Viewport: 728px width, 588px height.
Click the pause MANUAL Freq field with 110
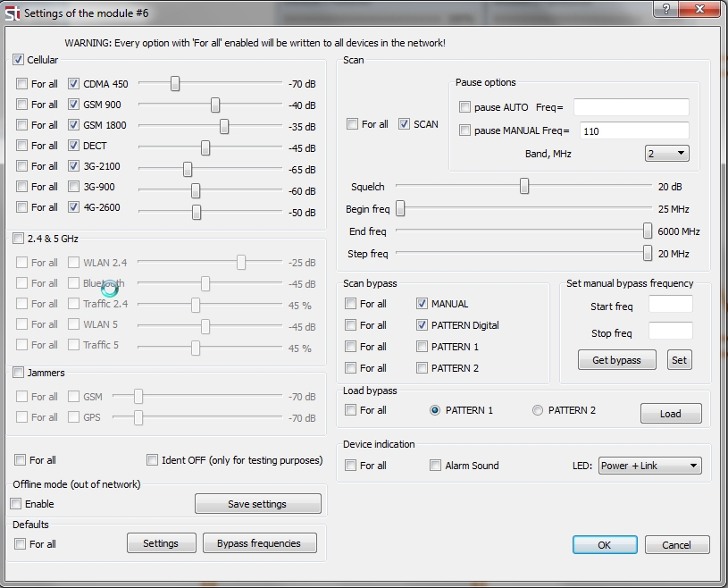pos(634,130)
